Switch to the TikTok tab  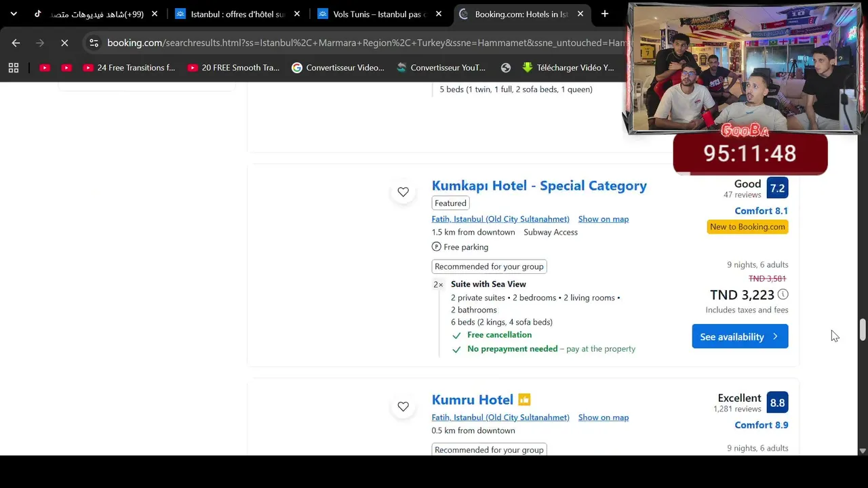[95, 14]
